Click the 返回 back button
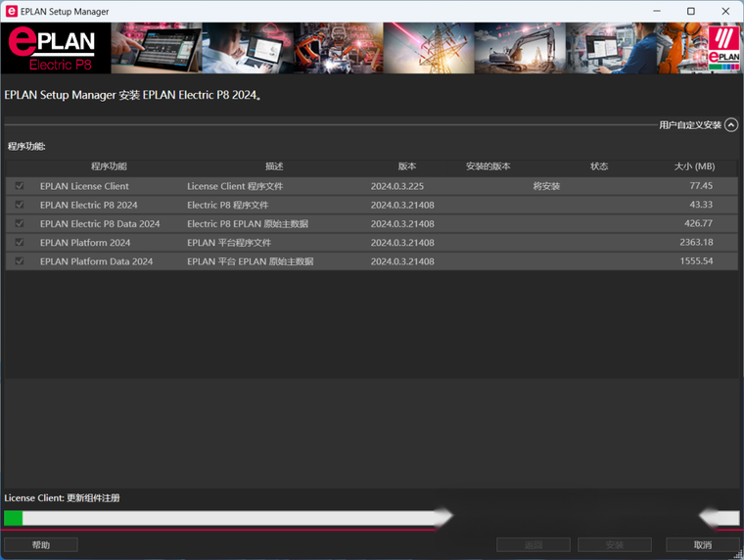Image resolution: width=744 pixels, height=560 pixels. (533, 544)
